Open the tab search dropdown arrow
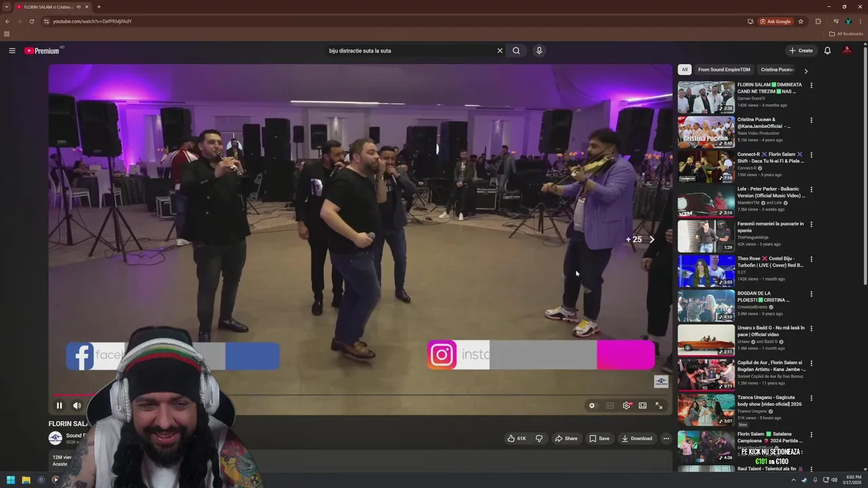 coord(7,7)
